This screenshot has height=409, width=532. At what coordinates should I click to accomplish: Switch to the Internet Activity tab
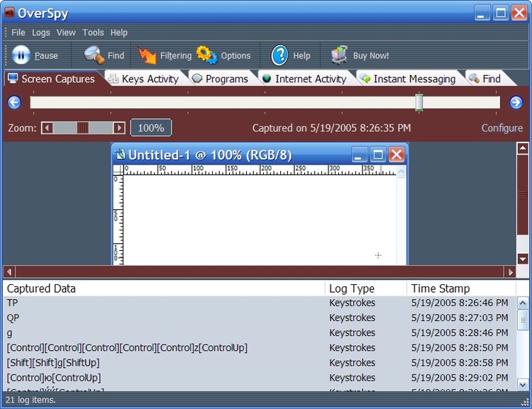(x=305, y=79)
